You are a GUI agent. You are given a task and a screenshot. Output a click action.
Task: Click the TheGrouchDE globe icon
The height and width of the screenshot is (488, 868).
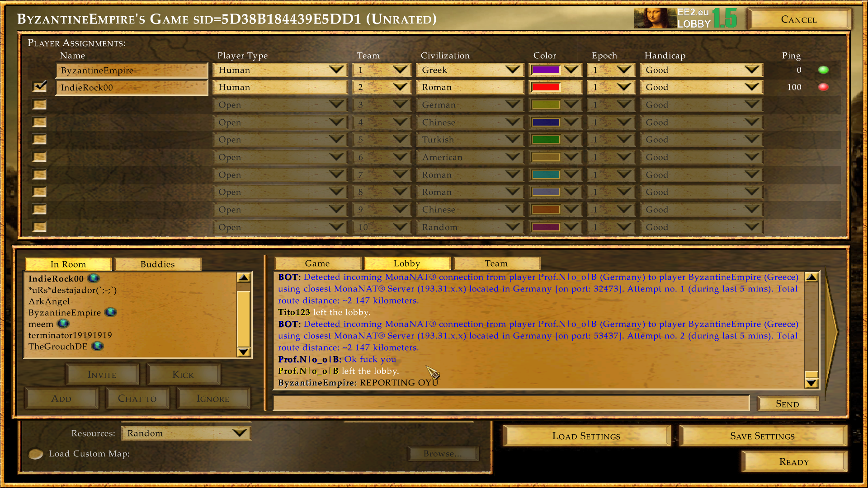pos(98,346)
